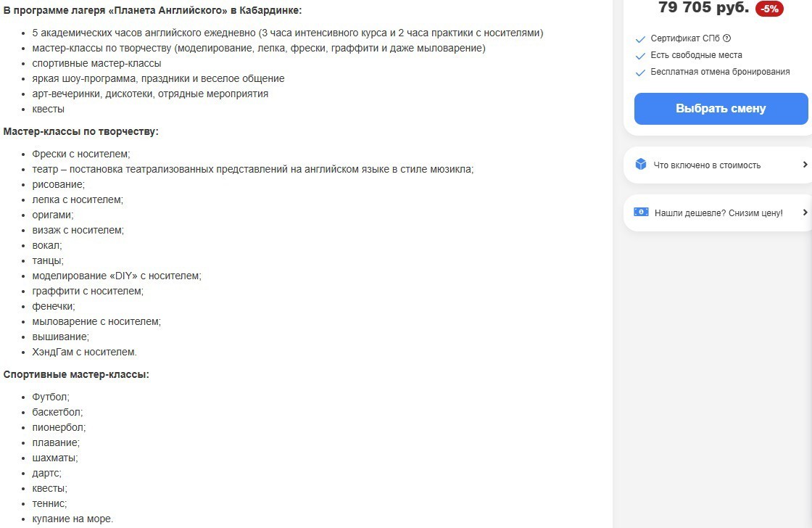Expand the Что включено в стоимость chevron
The width and height of the screenshot is (812, 528).
[805, 165]
